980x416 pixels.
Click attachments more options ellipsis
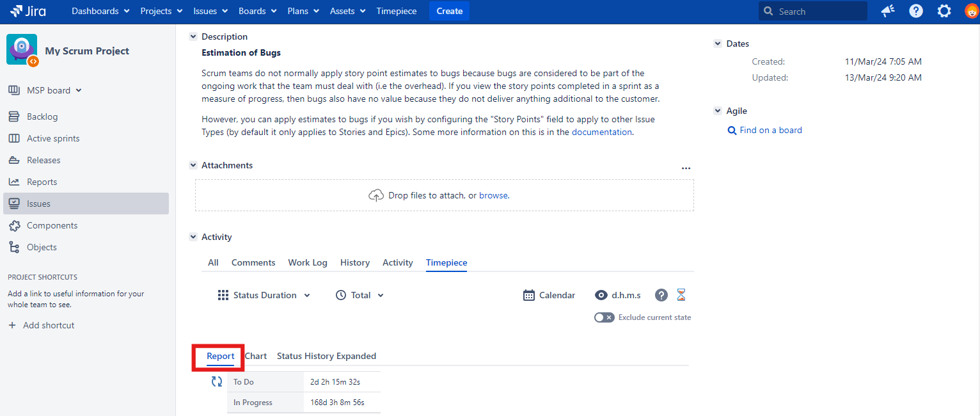(686, 168)
